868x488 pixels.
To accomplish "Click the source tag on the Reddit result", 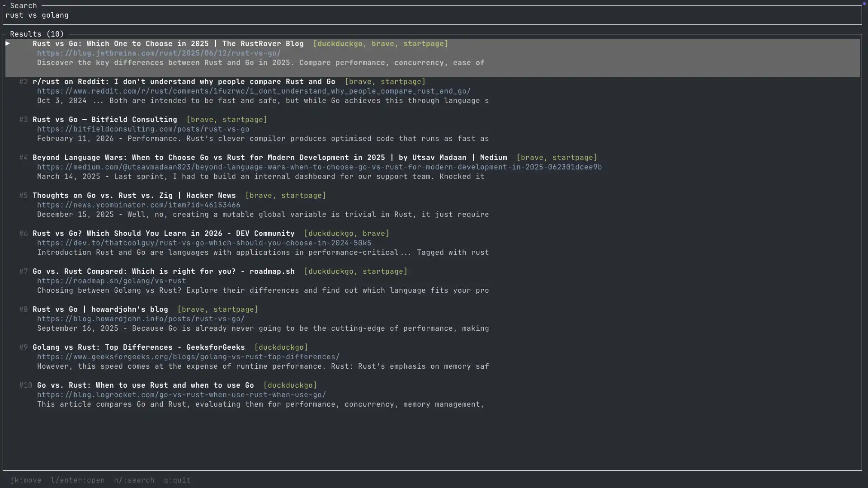I will [385, 82].
